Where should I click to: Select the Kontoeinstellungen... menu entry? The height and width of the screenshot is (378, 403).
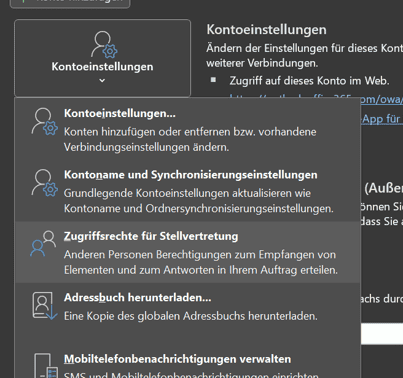188,129
